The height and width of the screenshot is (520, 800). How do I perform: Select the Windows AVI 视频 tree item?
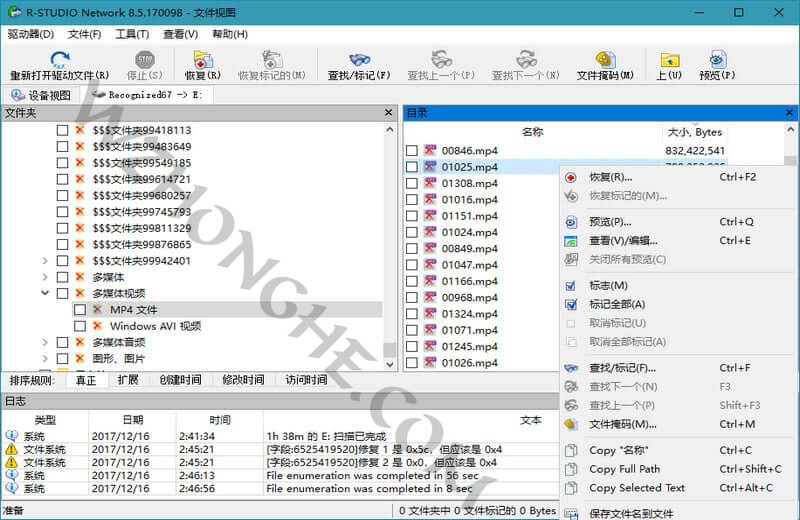[x=156, y=326]
